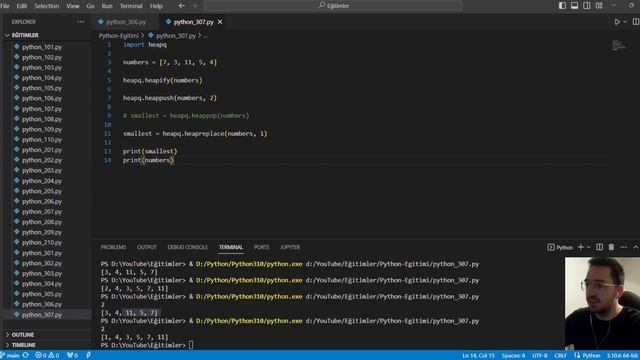The width and height of the screenshot is (640, 360).
Task: Open the Go menu
Action: point(91,6)
